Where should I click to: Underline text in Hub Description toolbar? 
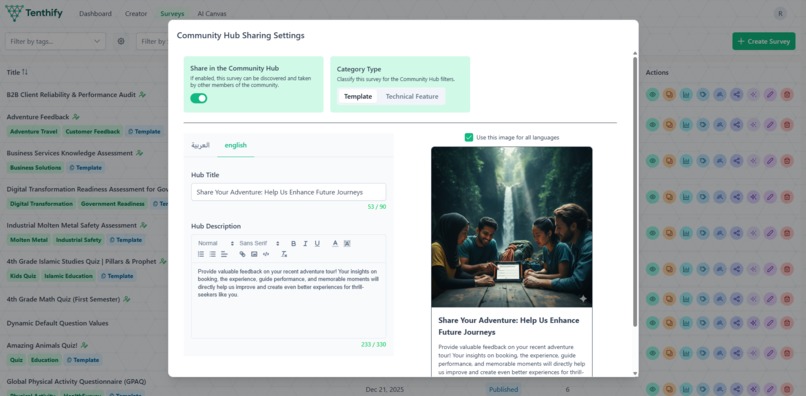[317, 243]
